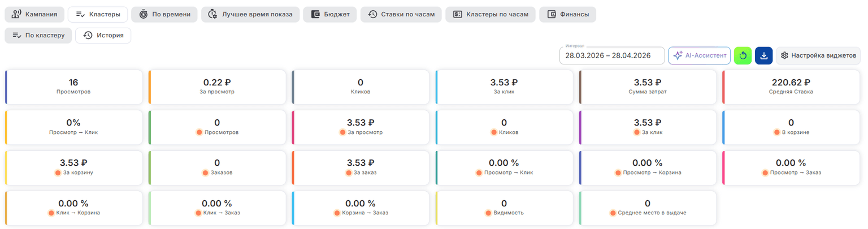Open the AI-Ассистент button

699,55
